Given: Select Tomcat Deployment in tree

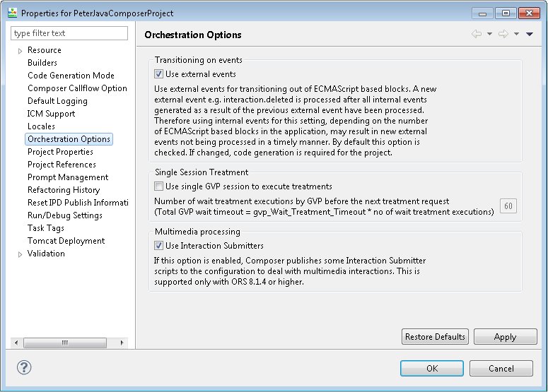Looking at the screenshot, I should coord(66,241).
